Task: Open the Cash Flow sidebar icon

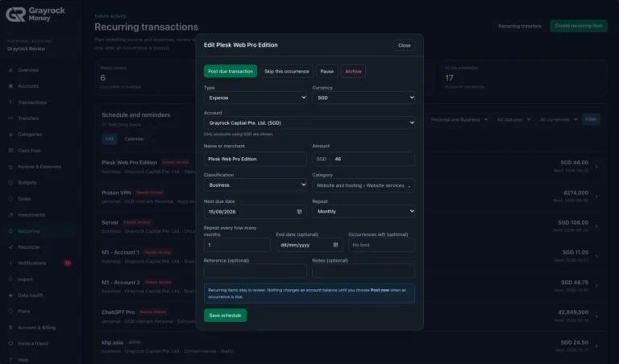Action: [10, 151]
